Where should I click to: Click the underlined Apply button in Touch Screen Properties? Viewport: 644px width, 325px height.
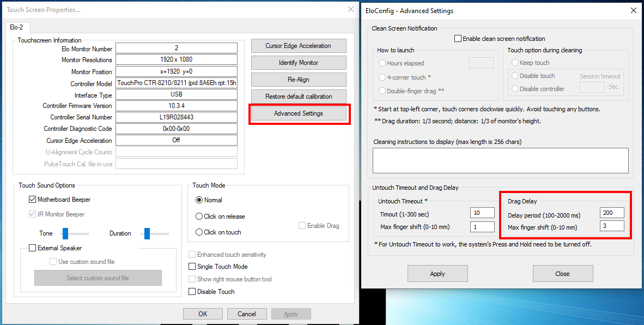tap(291, 314)
